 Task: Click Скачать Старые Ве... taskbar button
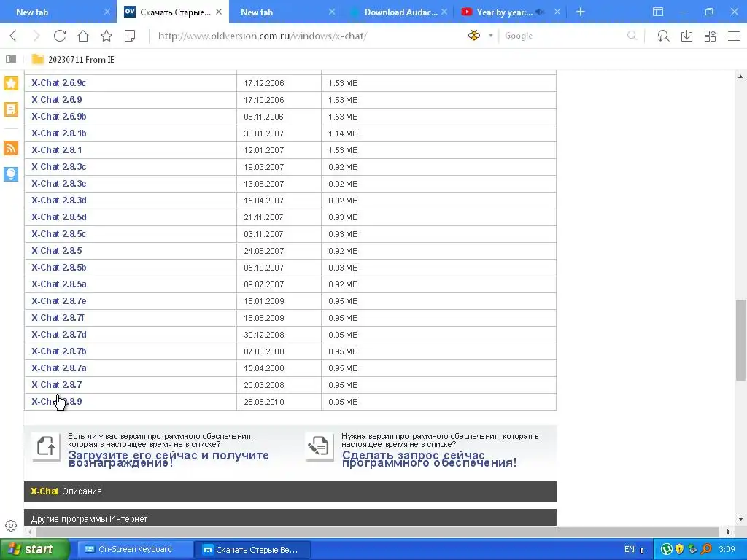point(252,549)
